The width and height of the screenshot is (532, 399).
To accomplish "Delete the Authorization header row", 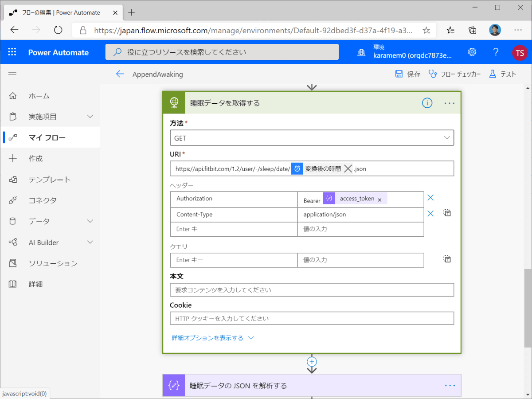I will 430,198.
